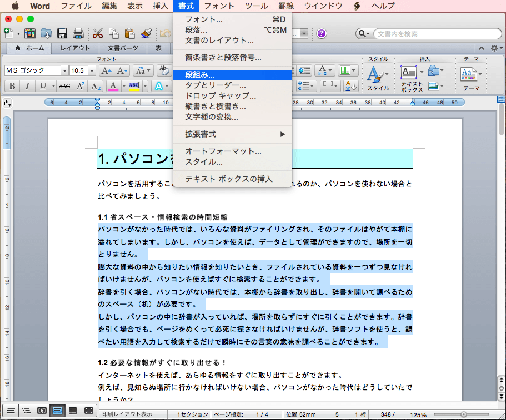Viewport: 506px width, 420px height.
Task: Click the Copy icon
Action: point(113,33)
